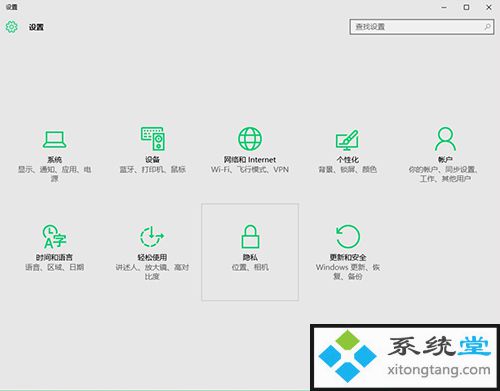Click the search magnifier in search box
This screenshot has height=391, width=500.
tap(487, 27)
